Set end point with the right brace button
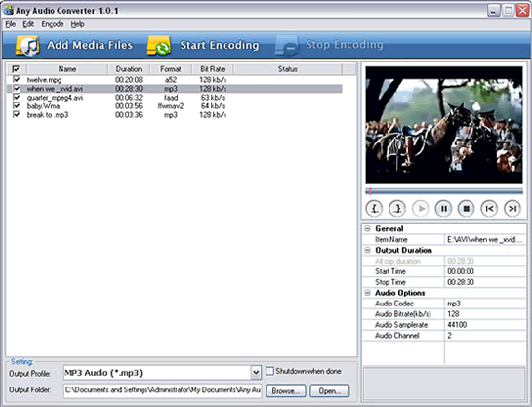 (397, 208)
